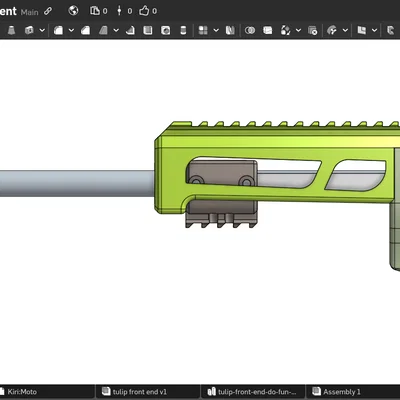
Task: Expand the Draft tool dropdown arrow
Action: click(116, 30)
